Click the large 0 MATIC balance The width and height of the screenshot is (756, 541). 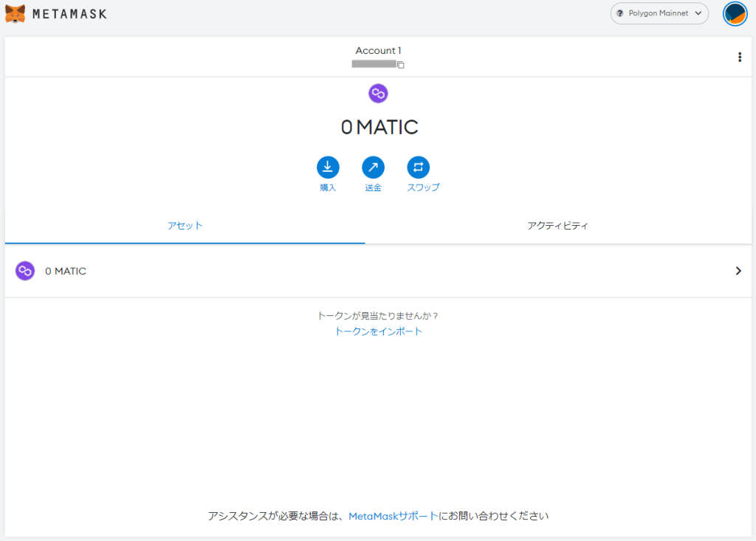pyautogui.click(x=379, y=127)
